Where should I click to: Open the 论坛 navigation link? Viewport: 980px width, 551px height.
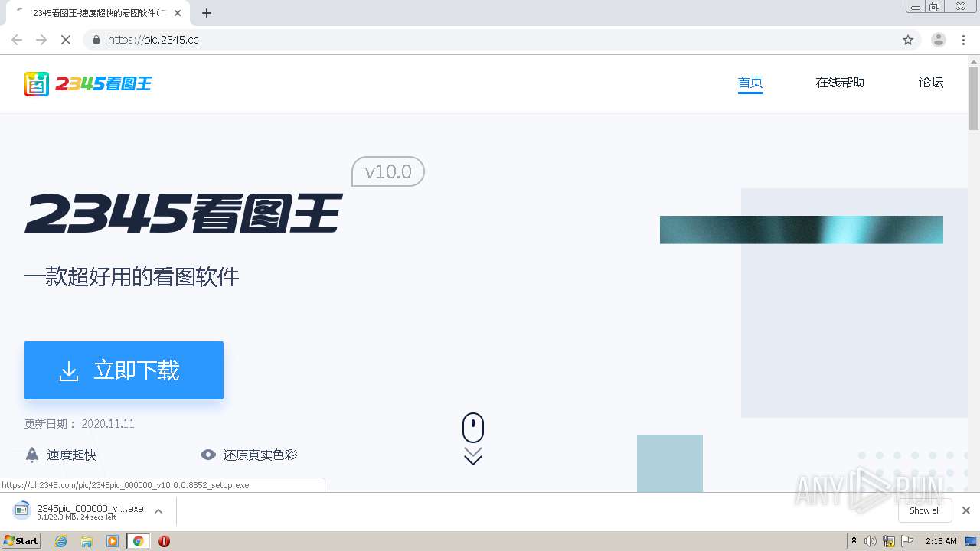[x=931, y=83]
